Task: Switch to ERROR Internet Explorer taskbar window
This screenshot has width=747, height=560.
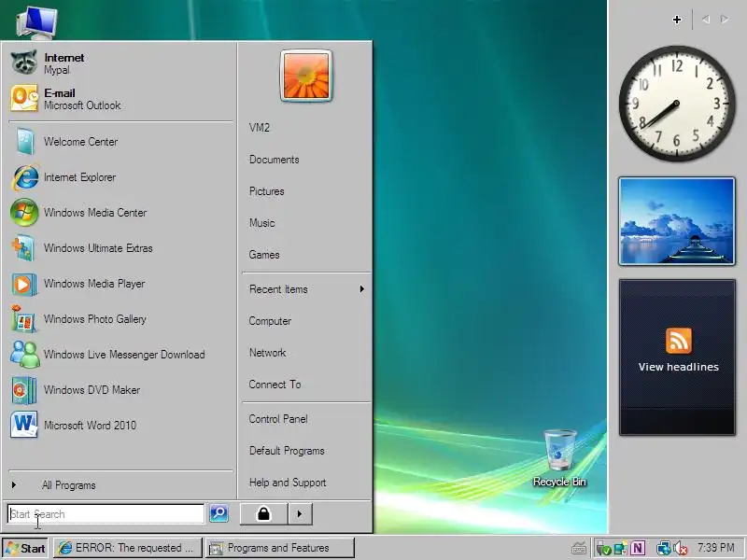Action: point(128,548)
